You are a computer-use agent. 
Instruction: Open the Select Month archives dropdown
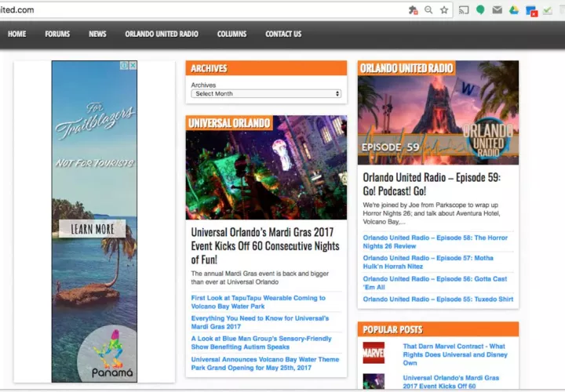pos(266,93)
